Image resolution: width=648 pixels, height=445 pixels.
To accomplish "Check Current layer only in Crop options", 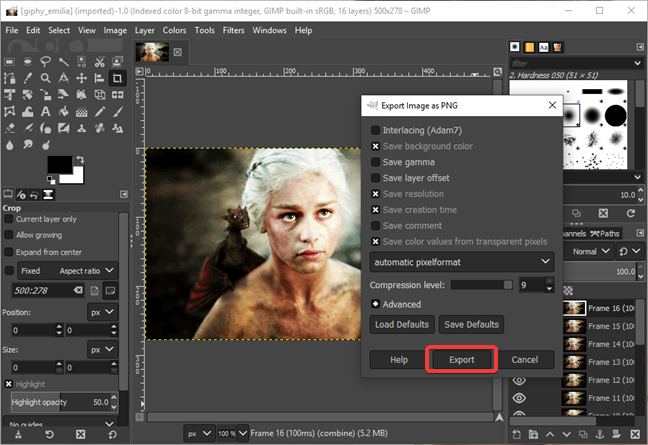I will coord(9,219).
